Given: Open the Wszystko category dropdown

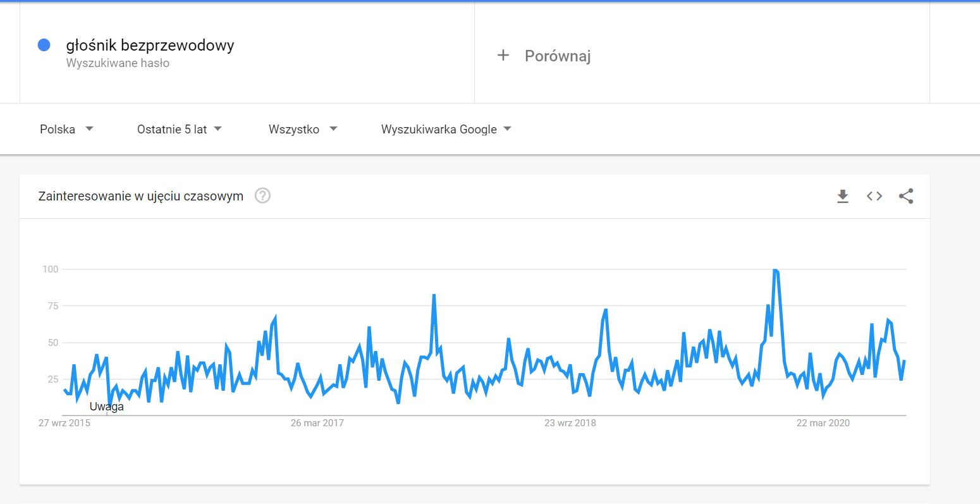Looking at the screenshot, I should [x=302, y=129].
